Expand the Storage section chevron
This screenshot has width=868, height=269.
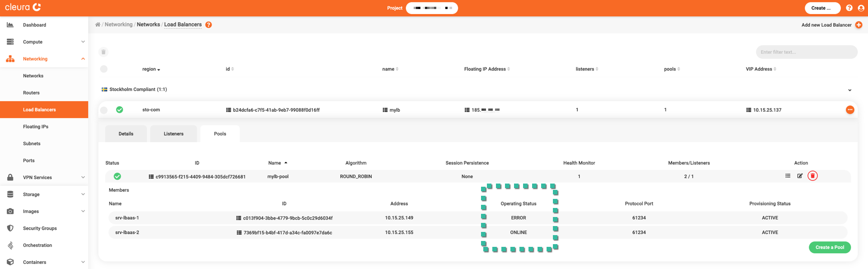83,194
